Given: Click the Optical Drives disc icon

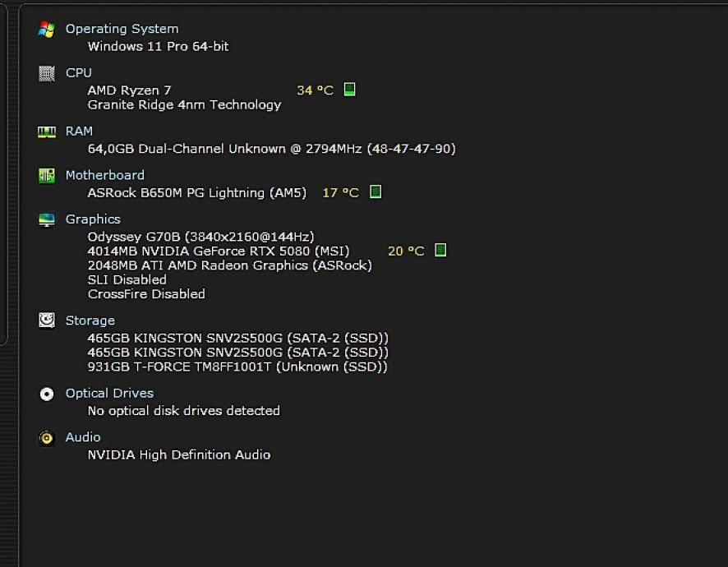Looking at the screenshot, I should [x=47, y=394].
